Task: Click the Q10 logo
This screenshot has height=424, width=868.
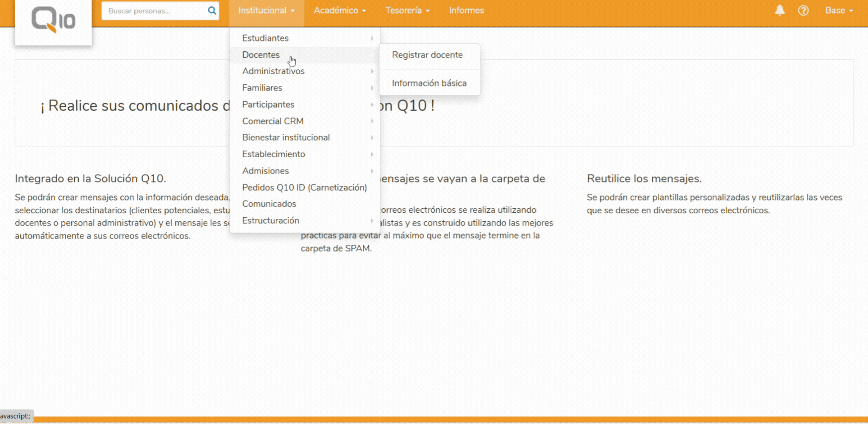Action: (x=53, y=20)
